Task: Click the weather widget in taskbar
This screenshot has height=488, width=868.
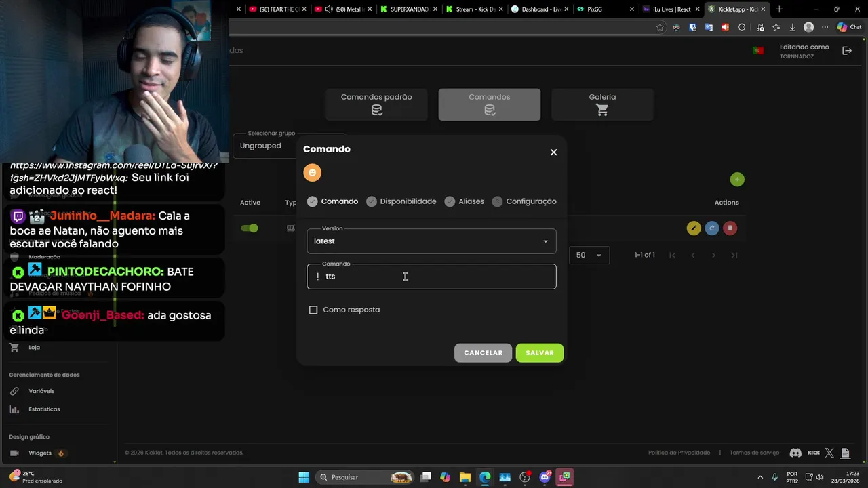Action: click(35, 477)
